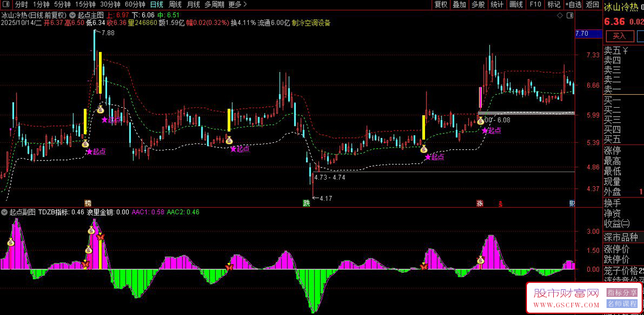Image resolution: width=644 pixels, height=315 pixels.
Task: Click the 复权 adjustment button
Action: click(x=441, y=5)
